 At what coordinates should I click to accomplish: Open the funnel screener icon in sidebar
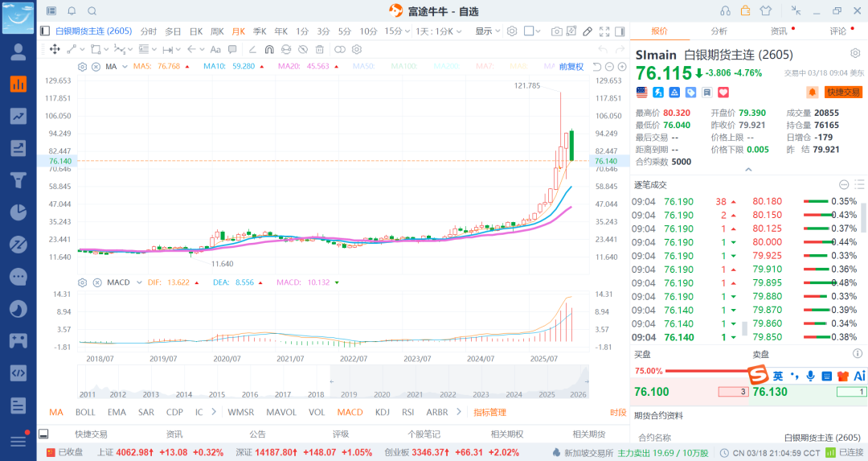(18, 180)
